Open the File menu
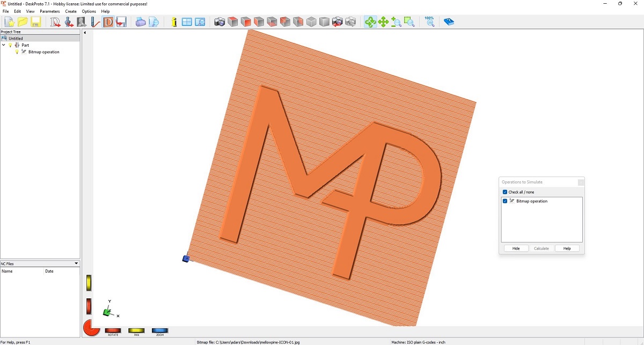The width and height of the screenshot is (644, 345). tap(5, 11)
